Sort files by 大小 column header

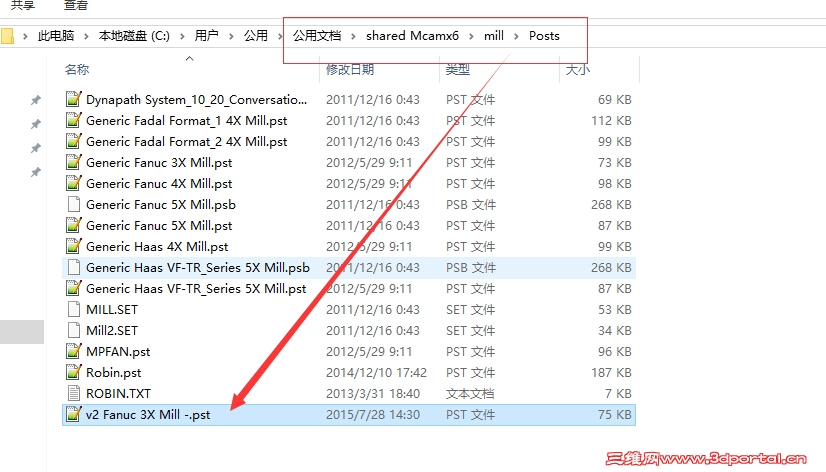pos(577,69)
